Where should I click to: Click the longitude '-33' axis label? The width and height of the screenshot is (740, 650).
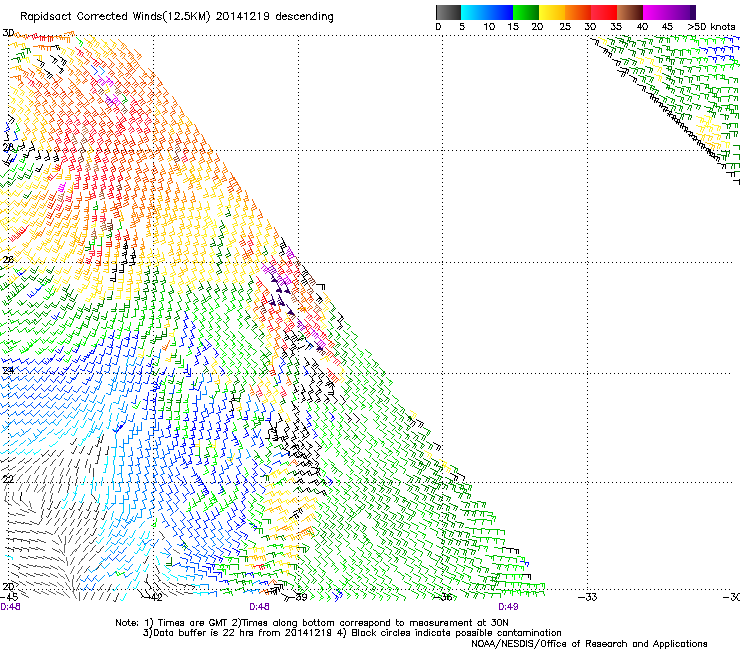[588, 597]
